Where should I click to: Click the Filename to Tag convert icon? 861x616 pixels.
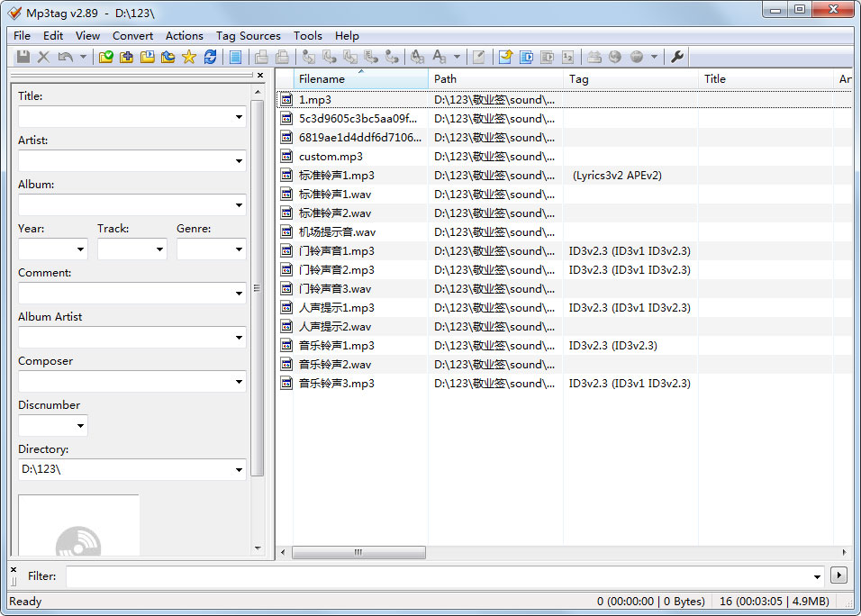[330, 57]
